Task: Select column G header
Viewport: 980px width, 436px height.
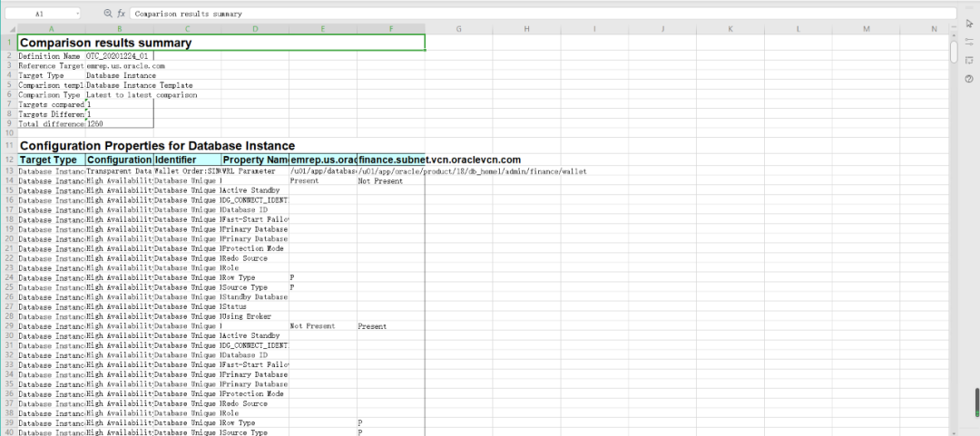Action: (458, 29)
